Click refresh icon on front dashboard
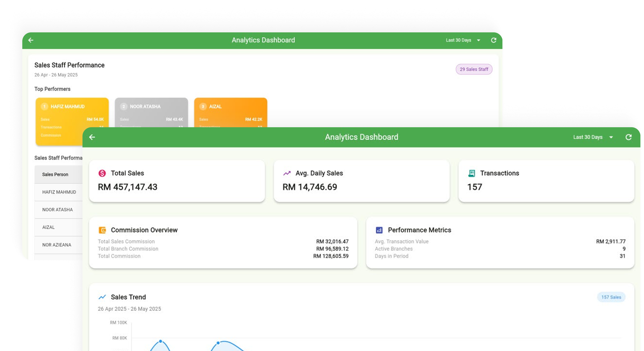The image size is (644, 351). point(628,137)
